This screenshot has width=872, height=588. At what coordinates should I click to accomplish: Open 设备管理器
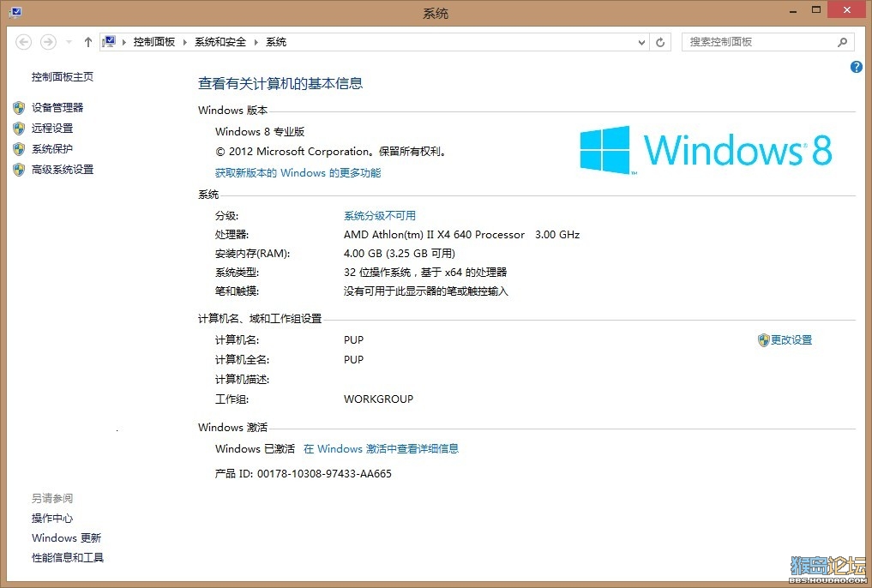[x=57, y=108]
